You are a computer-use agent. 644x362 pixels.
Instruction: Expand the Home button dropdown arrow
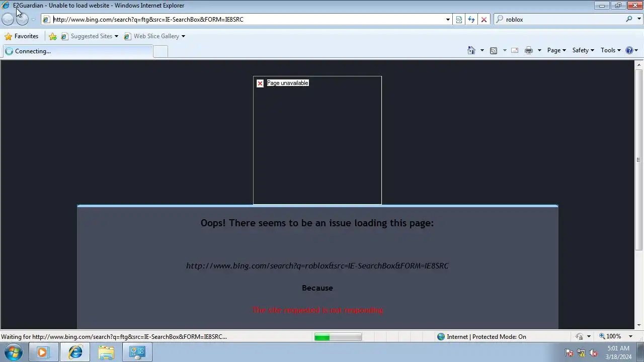(482, 50)
